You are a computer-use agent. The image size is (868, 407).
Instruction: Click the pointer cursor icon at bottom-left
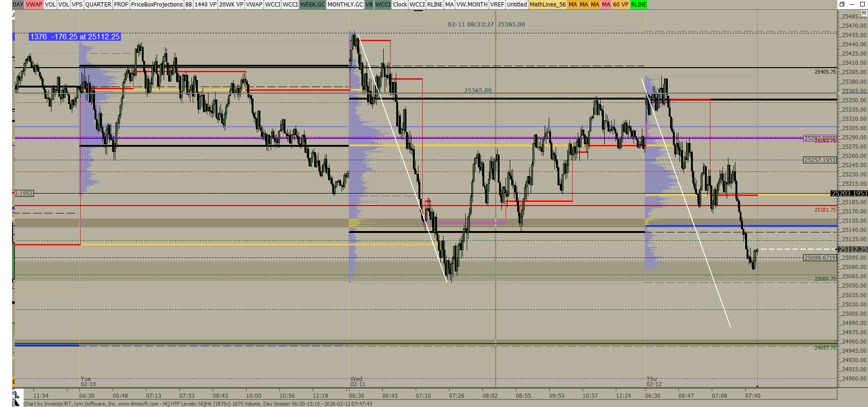pyautogui.click(x=16, y=402)
